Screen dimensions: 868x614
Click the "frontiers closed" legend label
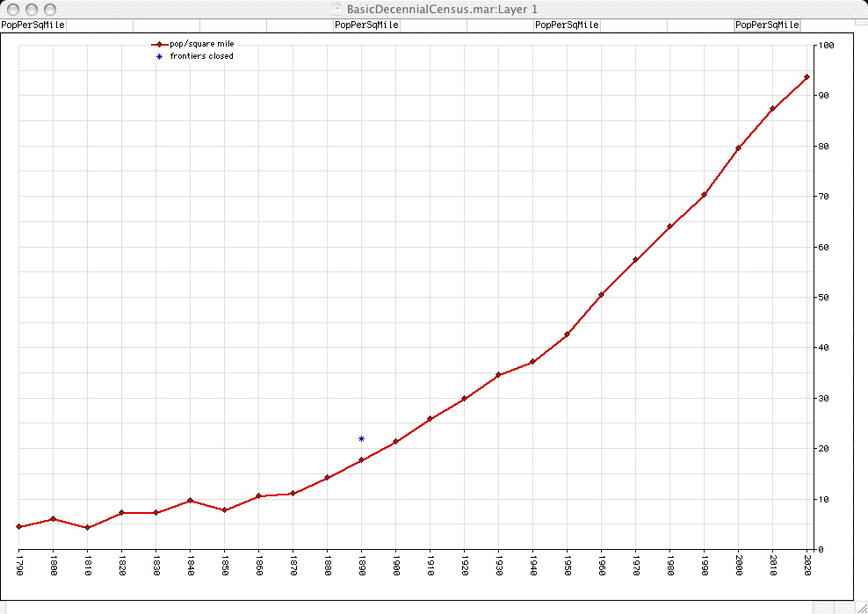click(201, 56)
